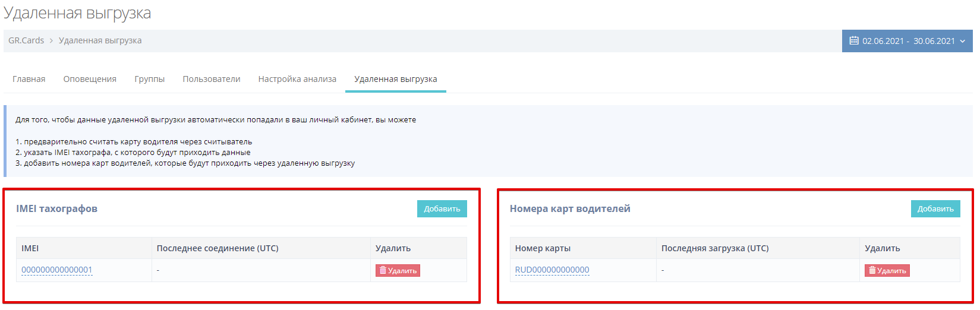Click the calendar icon in date range
Screen dimensions: 980x310
[854, 41]
